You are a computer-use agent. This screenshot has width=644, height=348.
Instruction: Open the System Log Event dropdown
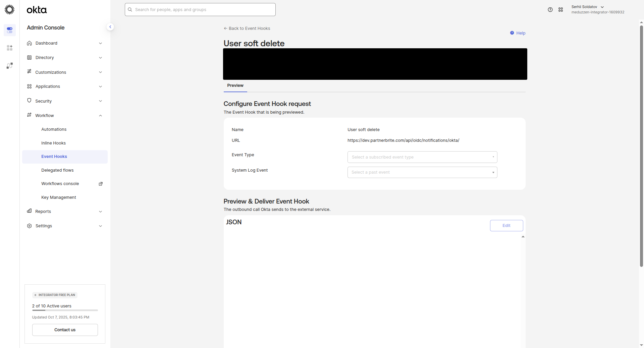point(422,172)
